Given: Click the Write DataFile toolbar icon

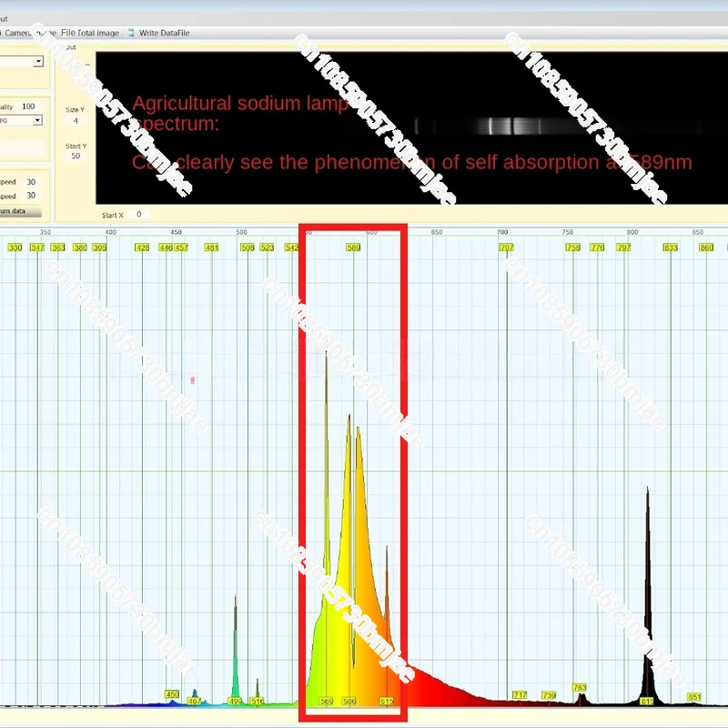Looking at the screenshot, I should click(131, 33).
